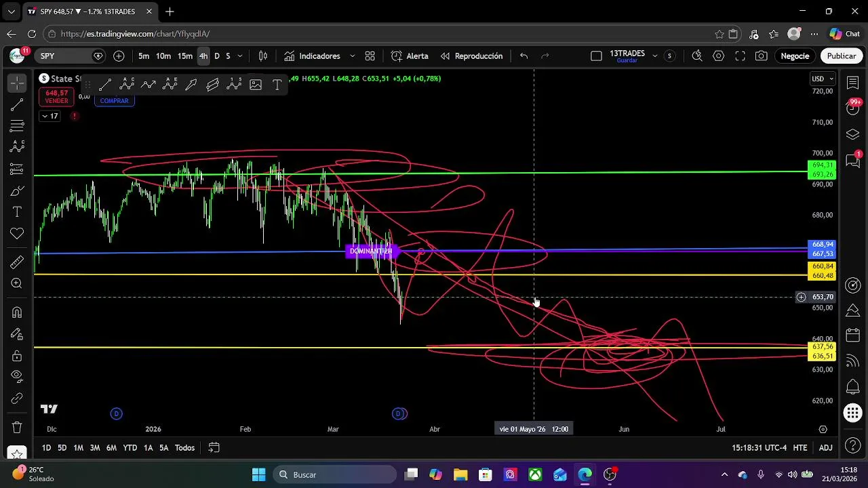Take a chart snapshot with camera icon
The image size is (868, 488).
(x=762, y=56)
